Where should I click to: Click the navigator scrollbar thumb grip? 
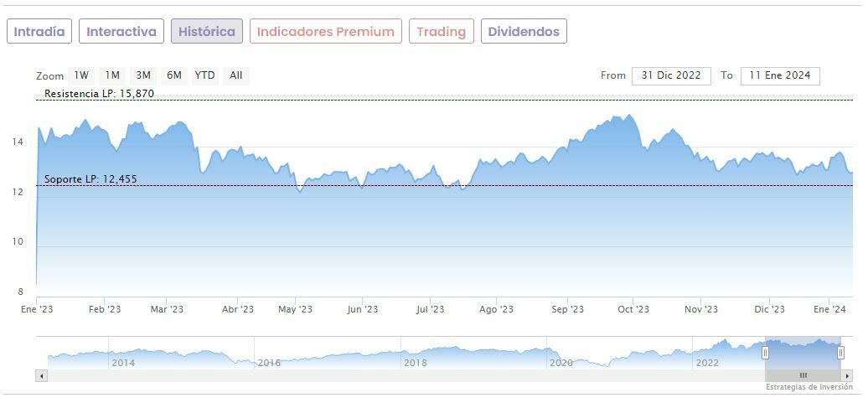click(803, 375)
